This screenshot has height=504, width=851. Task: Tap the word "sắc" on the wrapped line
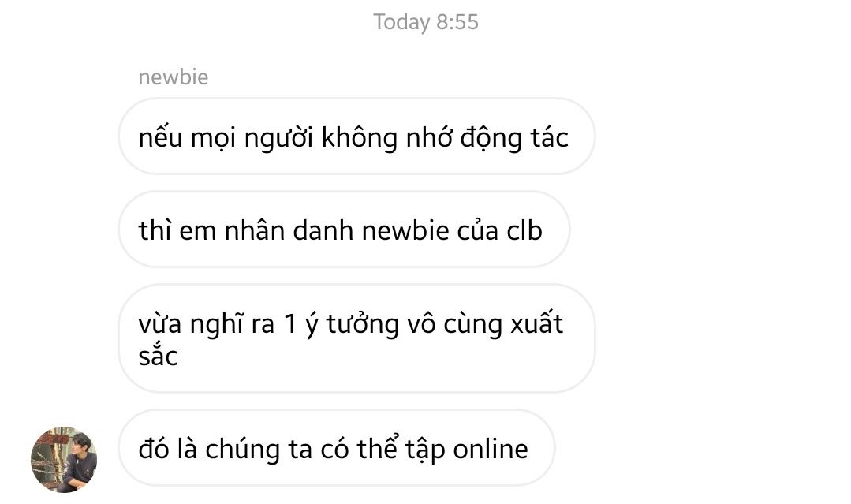[x=158, y=357]
